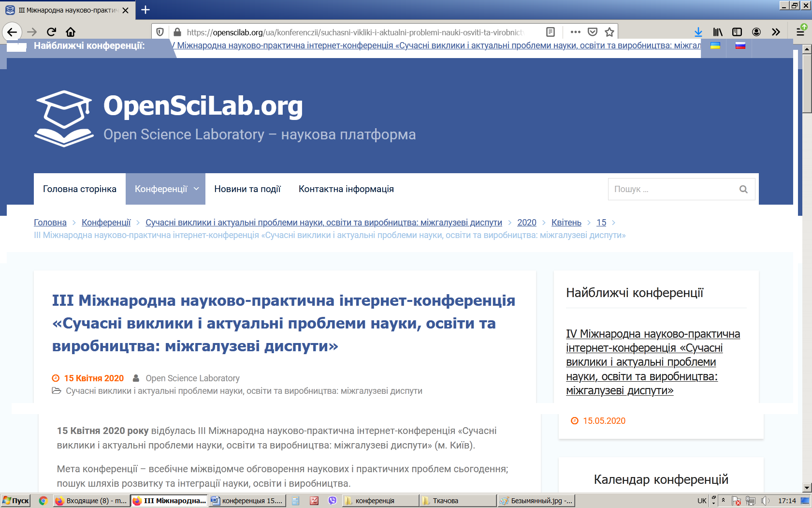Toggle Reader View icon in address bar
The height and width of the screenshot is (508, 812).
click(550, 32)
